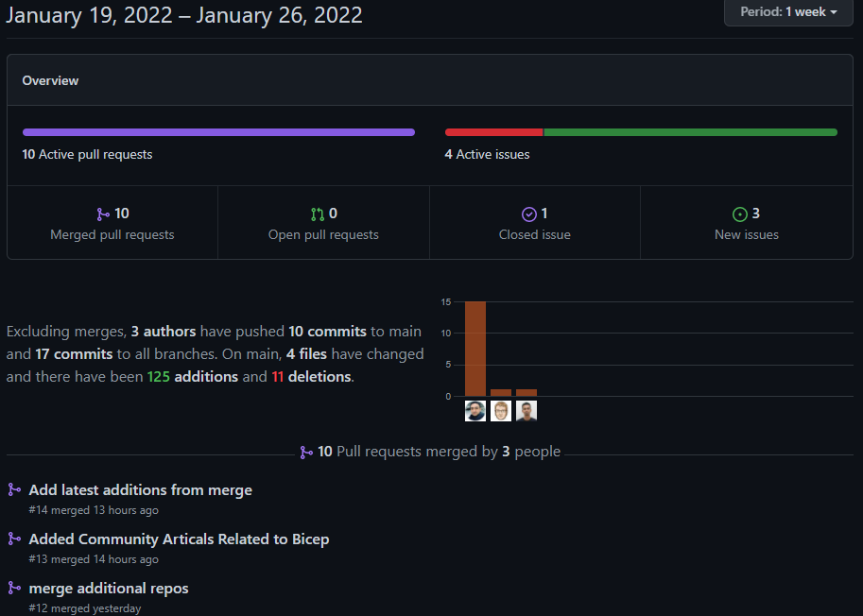The height and width of the screenshot is (616, 863).
Task: Click merge icon beside 'merge additional repos'
Action: 14,588
